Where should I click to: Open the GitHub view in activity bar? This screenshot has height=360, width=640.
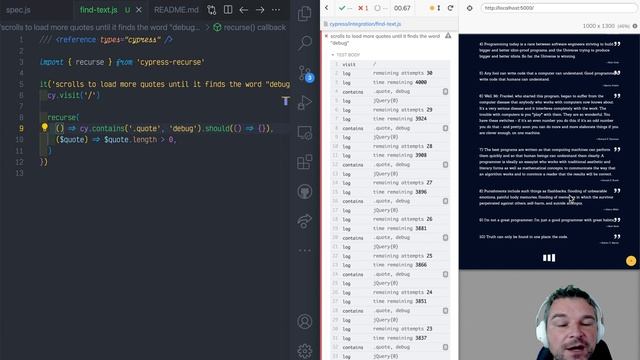click(304, 191)
